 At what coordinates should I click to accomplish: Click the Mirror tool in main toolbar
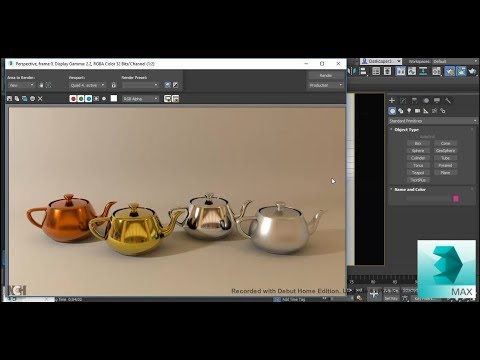point(351,71)
